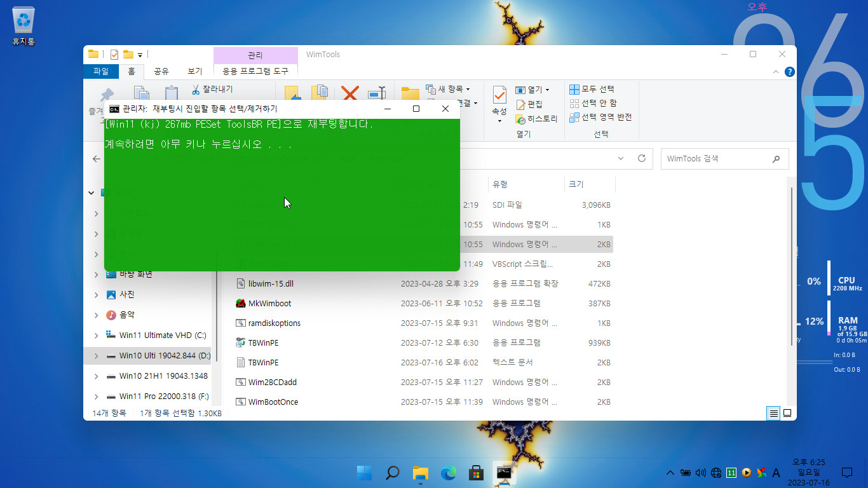
Task: Switch to Details view in status bar
Action: point(773,413)
